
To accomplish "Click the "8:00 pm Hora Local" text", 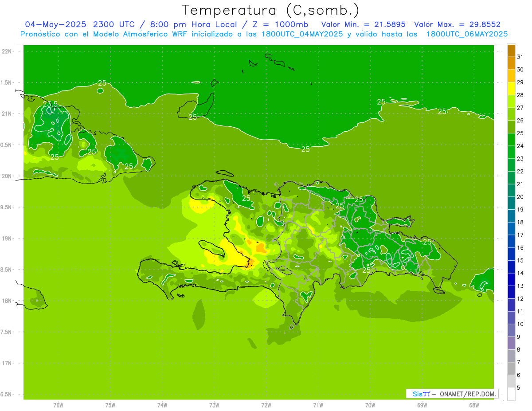I will 194,24.
